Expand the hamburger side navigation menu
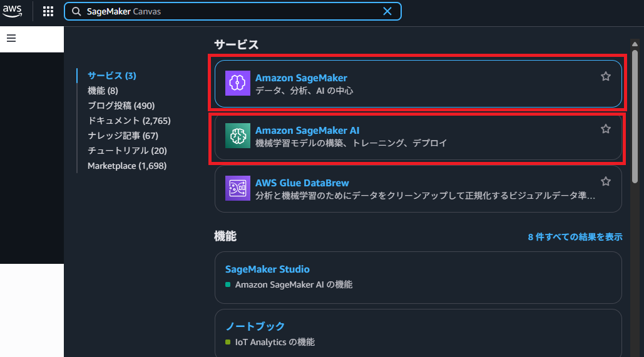The height and width of the screenshot is (357, 644). coord(11,38)
